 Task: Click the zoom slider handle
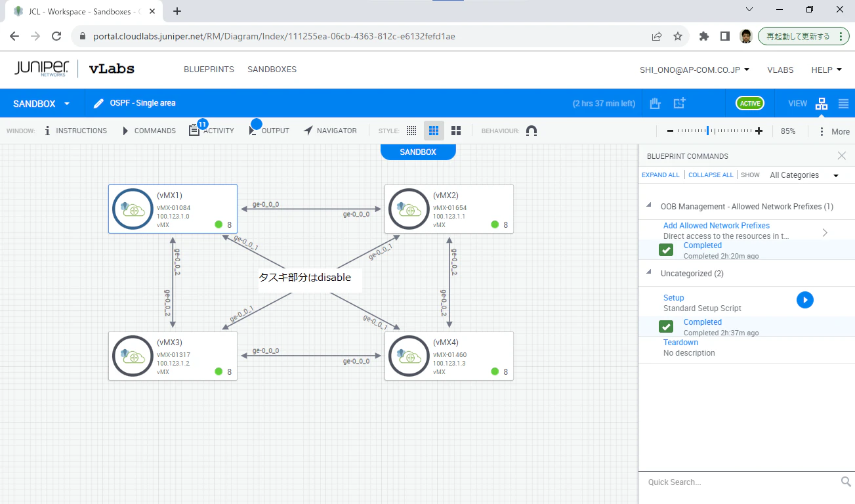[707, 131]
